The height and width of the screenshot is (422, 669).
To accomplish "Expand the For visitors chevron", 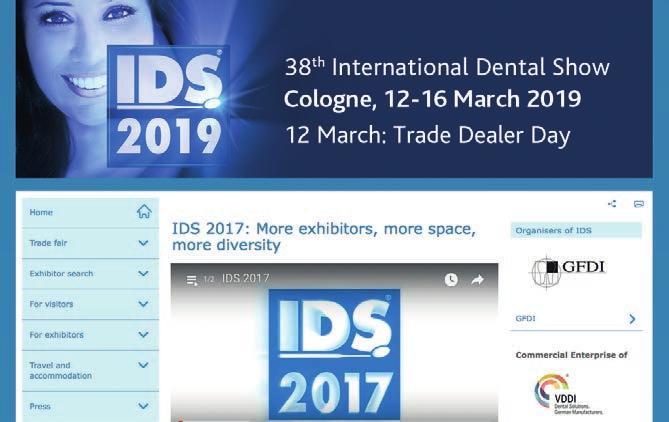I will pyautogui.click(x=143, y=304).
